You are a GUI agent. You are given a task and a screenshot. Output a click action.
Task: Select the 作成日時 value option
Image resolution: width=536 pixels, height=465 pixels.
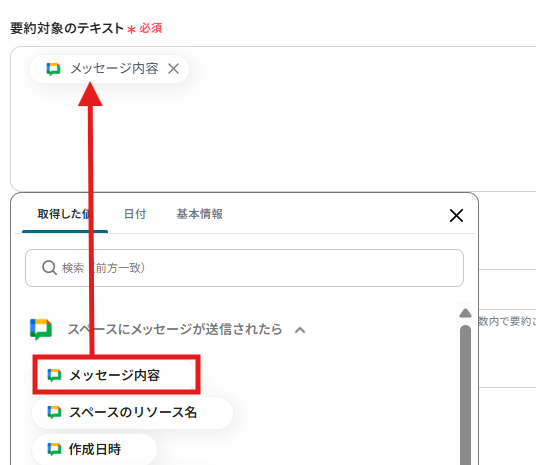(95, 449)
